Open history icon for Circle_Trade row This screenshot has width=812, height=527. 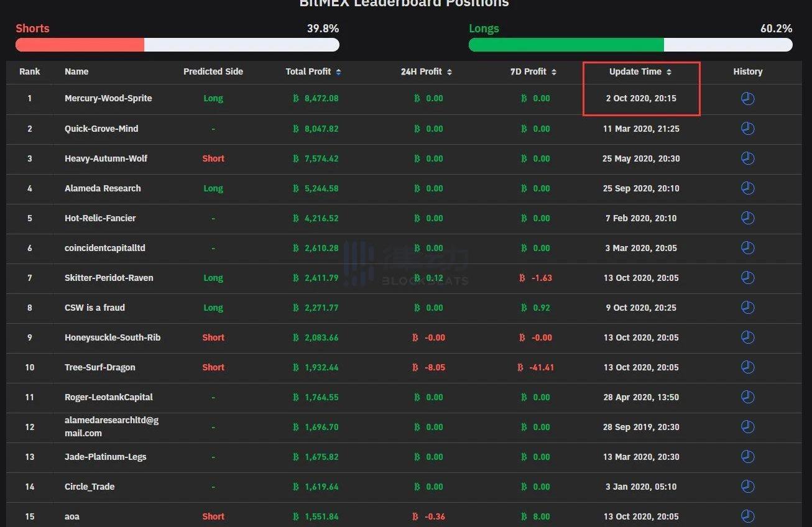click(747, 487)
